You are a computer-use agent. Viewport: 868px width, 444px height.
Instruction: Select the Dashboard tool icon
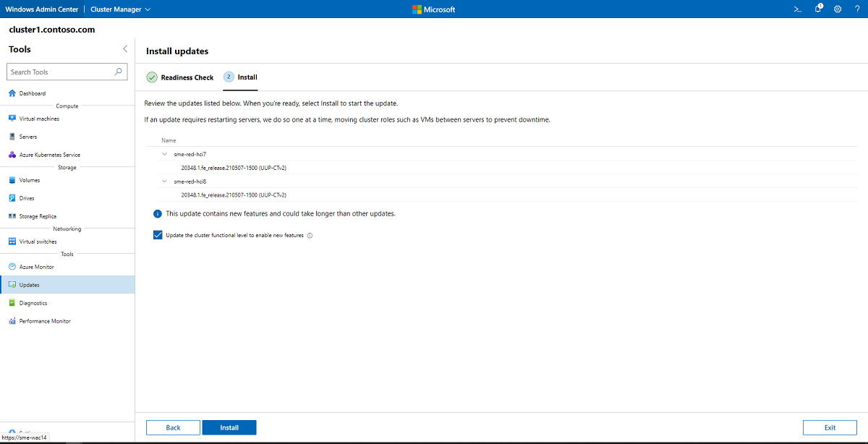11,93
